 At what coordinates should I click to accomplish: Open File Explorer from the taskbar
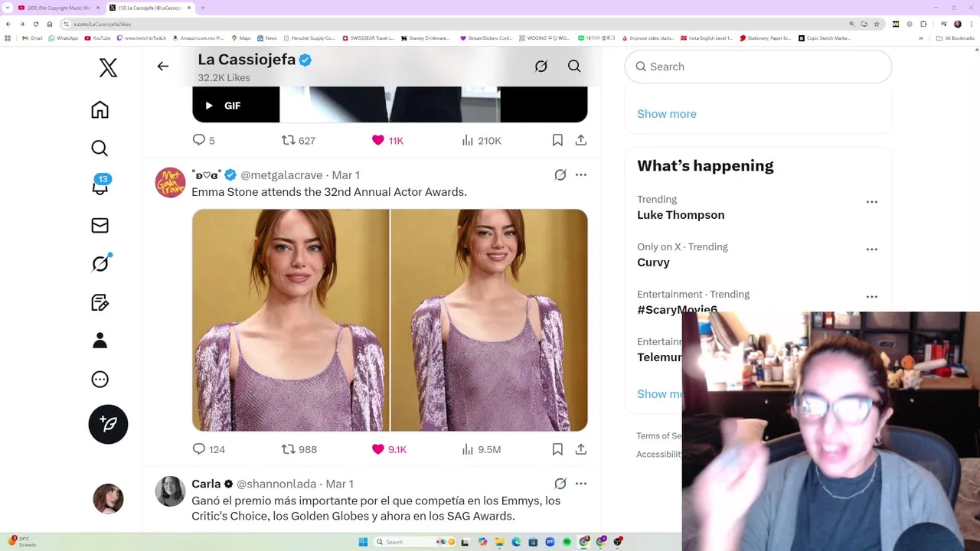coord(499,542)
